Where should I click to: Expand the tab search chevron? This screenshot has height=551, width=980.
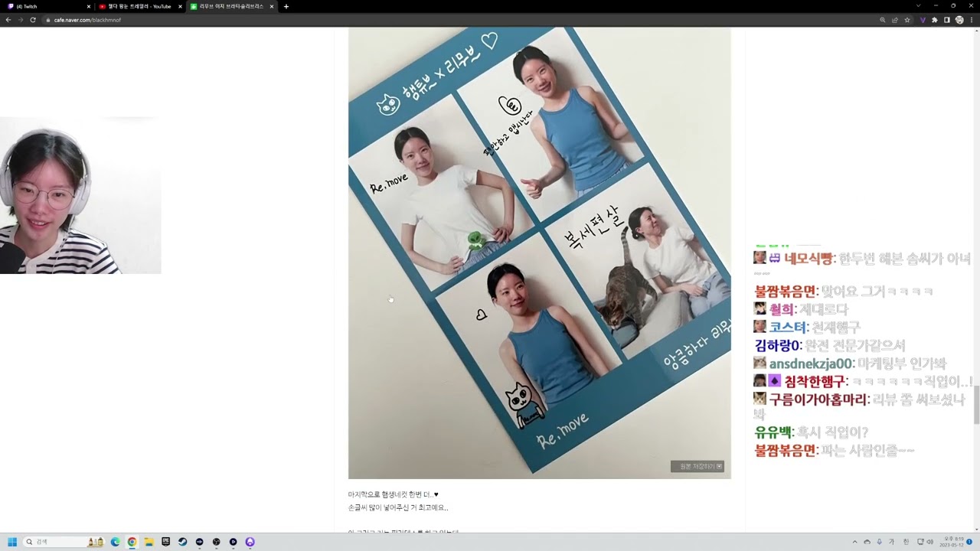(x=918, y=6)
